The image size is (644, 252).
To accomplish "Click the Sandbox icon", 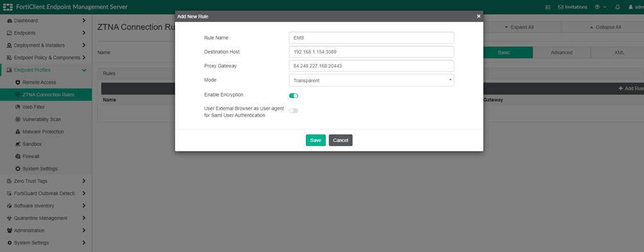I will point(18,144).
